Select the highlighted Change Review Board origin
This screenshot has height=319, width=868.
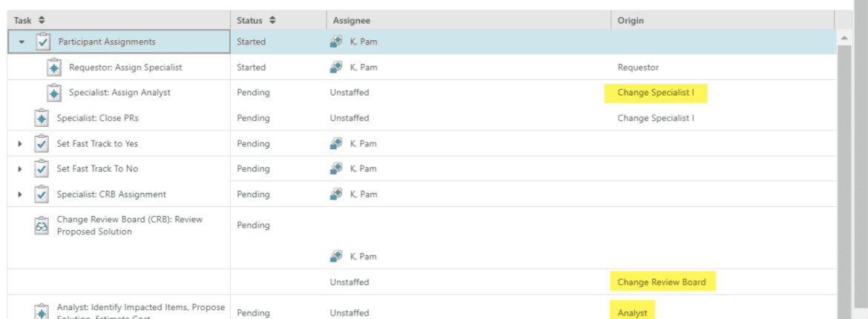click(662, 282)
